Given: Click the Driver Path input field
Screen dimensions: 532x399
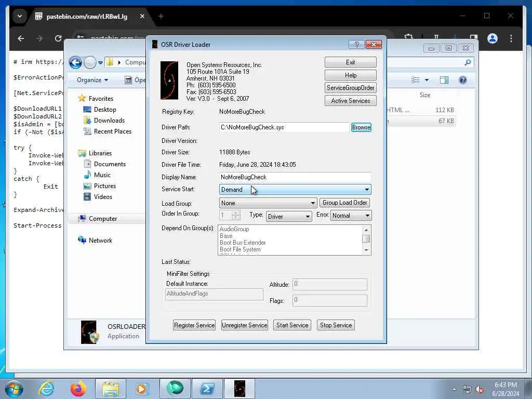Looking at the screenshot, I should tap(284, 127).
